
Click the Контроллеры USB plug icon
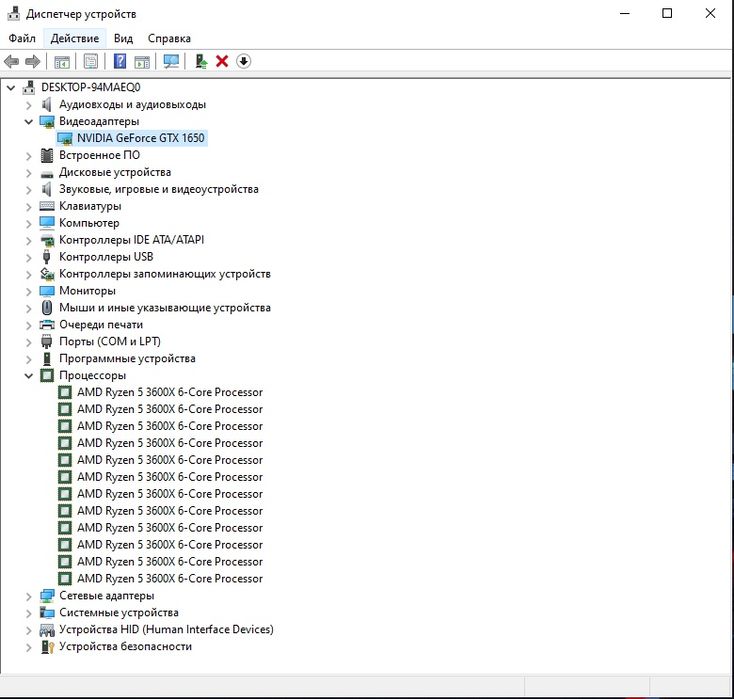click(x=46, y=257)
